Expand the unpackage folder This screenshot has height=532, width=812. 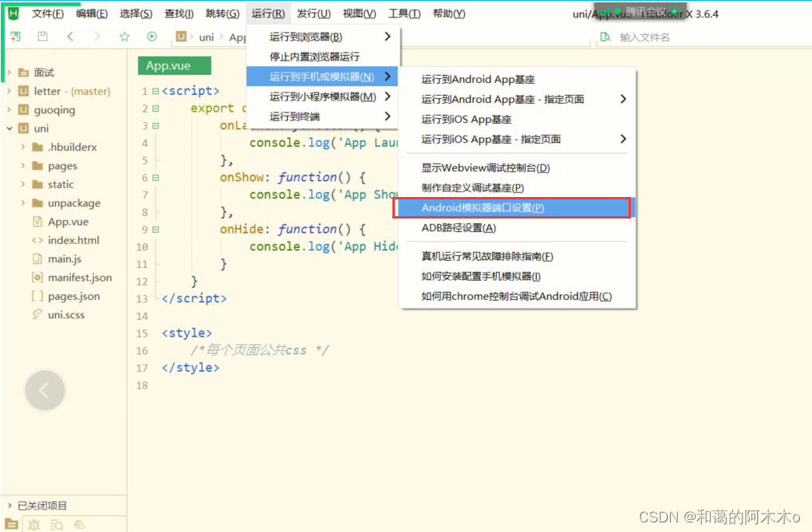tap(23, 203)
